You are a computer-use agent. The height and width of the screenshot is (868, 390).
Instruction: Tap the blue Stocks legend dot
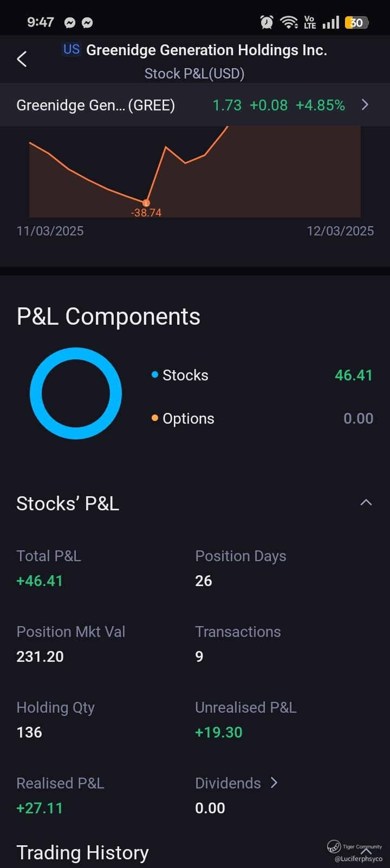155,374
